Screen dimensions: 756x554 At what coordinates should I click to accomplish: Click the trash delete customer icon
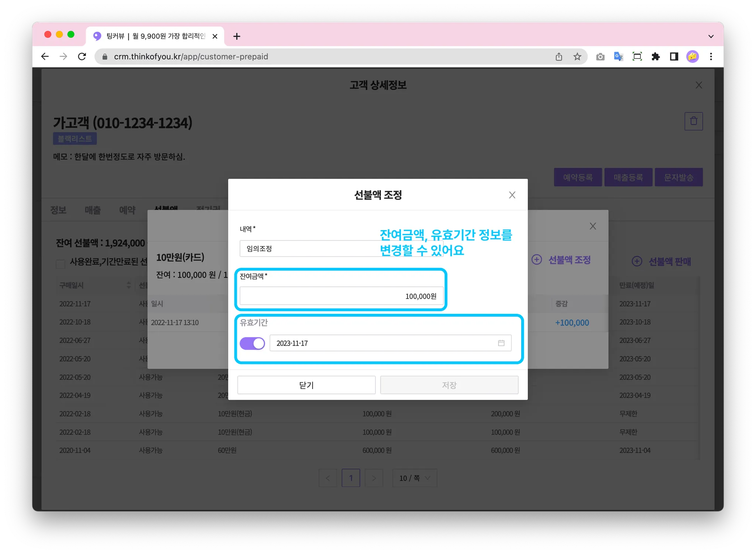pos(693,121)
